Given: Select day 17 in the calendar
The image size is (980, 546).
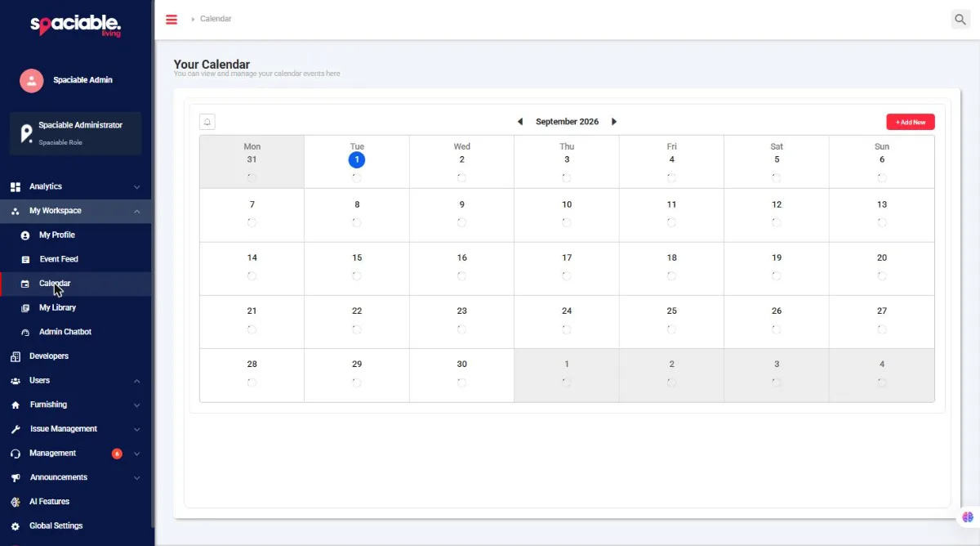Looking at the screenshot, I should pyautogui.click(x=567, y=268).
